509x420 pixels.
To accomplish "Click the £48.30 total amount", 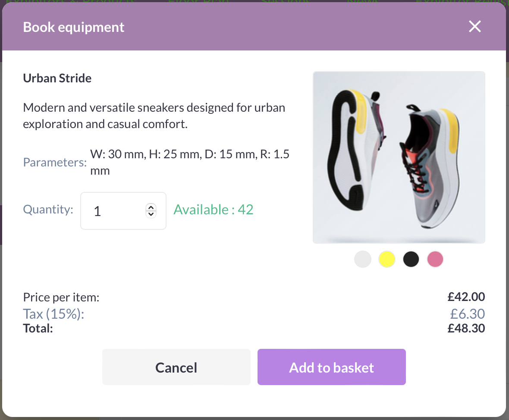I will click(x=466, y=329).
